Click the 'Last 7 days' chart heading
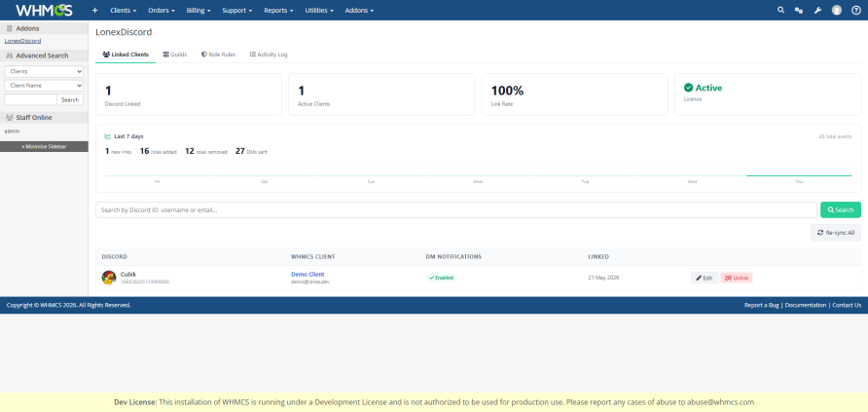Image resolution: width=868 pixels, height=412 pixels. 125,136
